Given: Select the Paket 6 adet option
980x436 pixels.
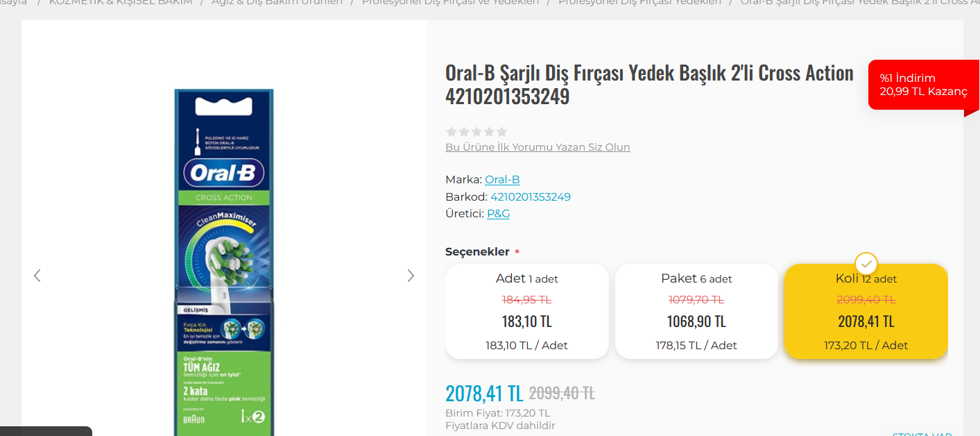Looking at the screenshot, I should coord(696,311).
